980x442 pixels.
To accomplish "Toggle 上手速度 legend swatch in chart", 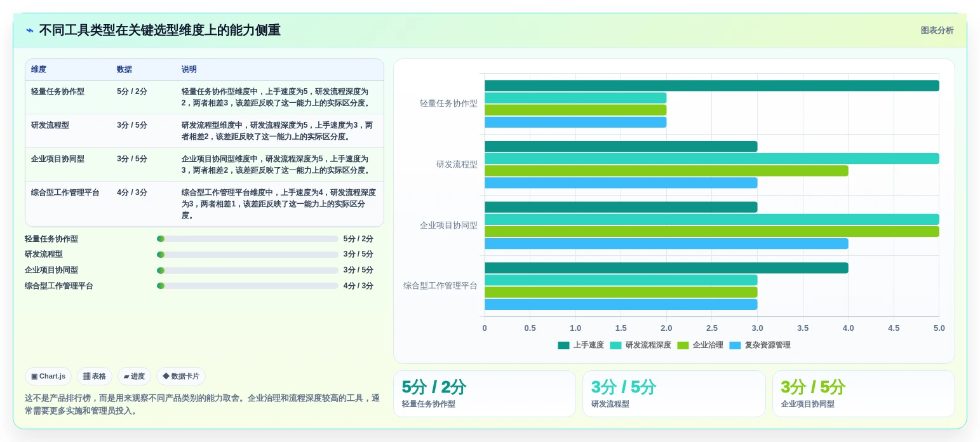I will tap(563, 345).
